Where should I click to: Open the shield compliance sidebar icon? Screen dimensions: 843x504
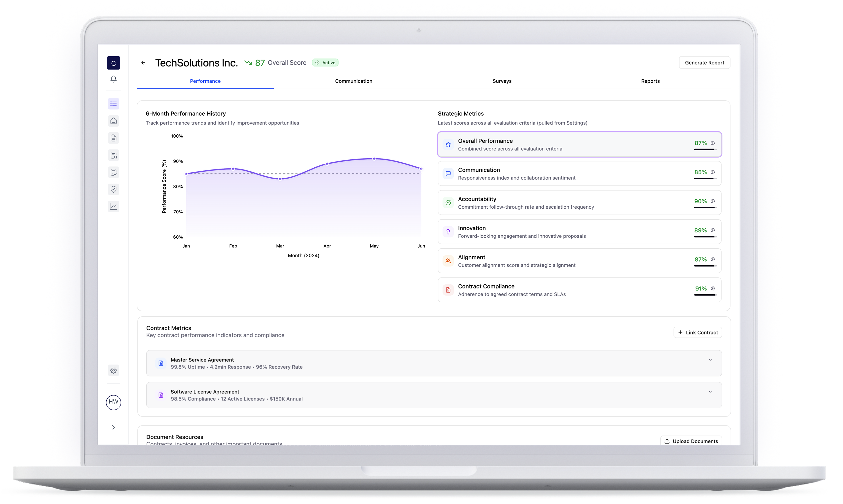(x=114, y=189)
